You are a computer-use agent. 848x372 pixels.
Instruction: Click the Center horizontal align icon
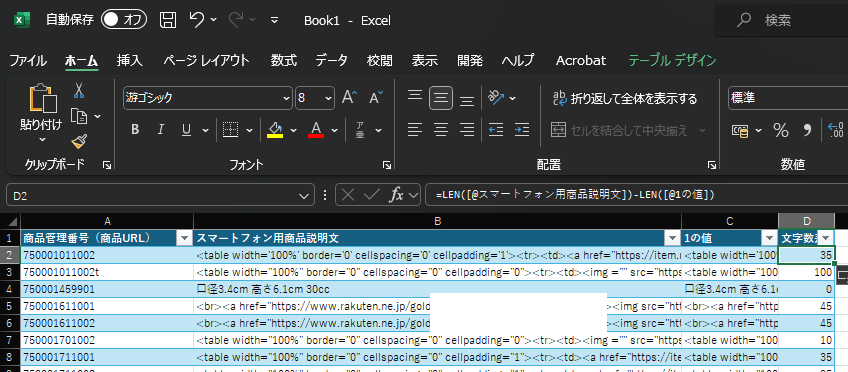click(441, 130)
